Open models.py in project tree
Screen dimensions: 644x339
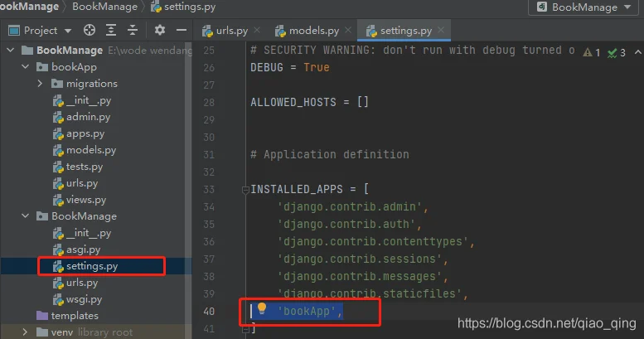(85, 150)
